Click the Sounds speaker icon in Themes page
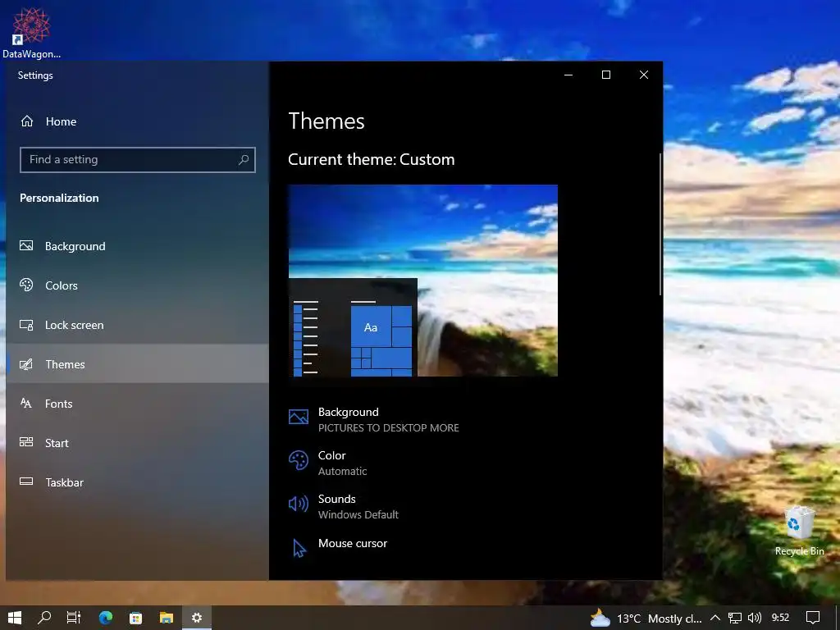This screenshot has width=840, height=630. click(x=299, y=504)
